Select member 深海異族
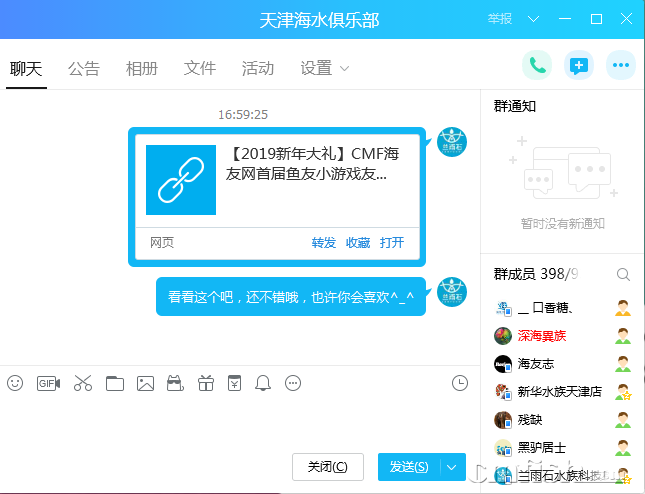Viewport: 645px width, 494px height. click(x=562, y=336)
